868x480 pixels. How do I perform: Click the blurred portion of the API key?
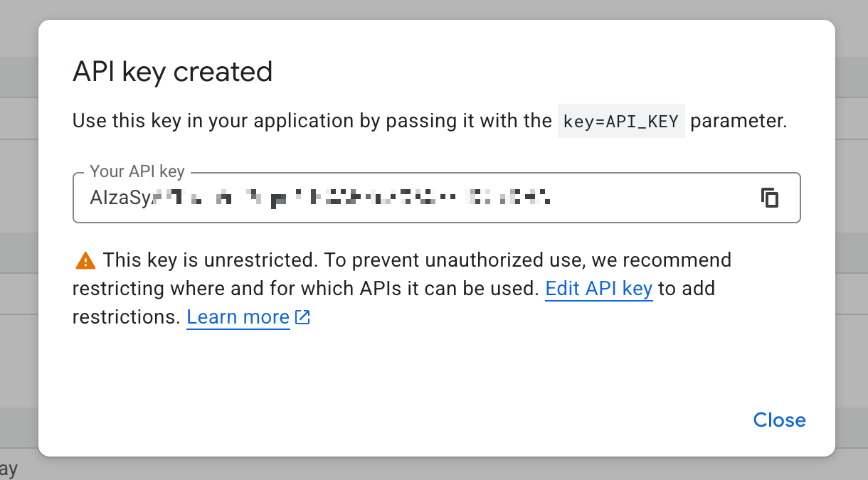click(356, 198)
